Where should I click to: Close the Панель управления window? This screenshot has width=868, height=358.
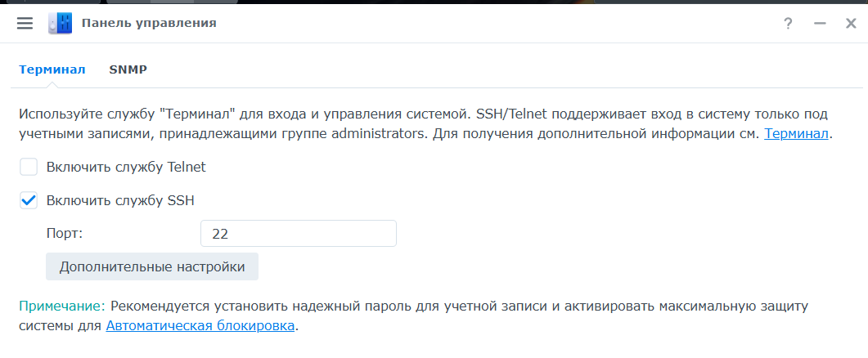coord(851,24)
